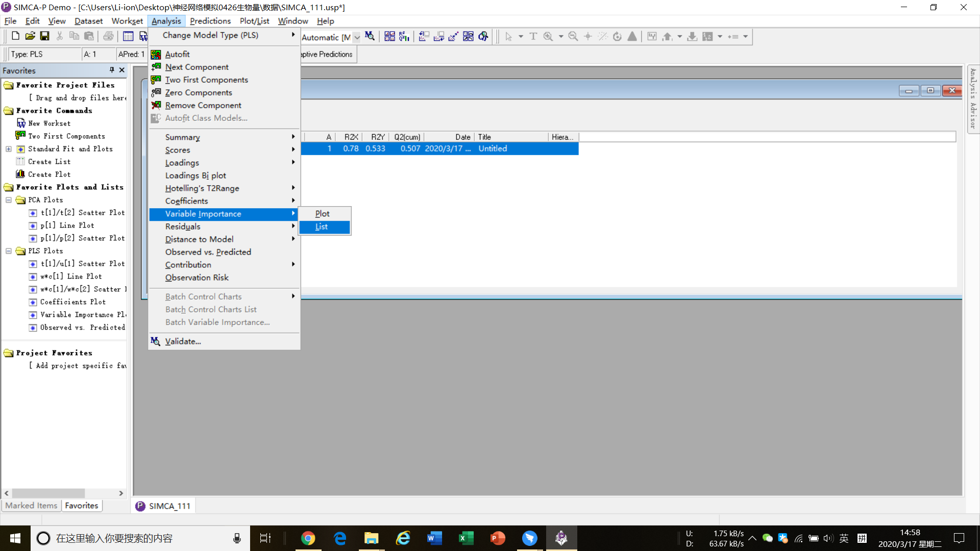Click Validate icon in Analysis menu
Screen dimensions: 980x551
coord(156,341)
